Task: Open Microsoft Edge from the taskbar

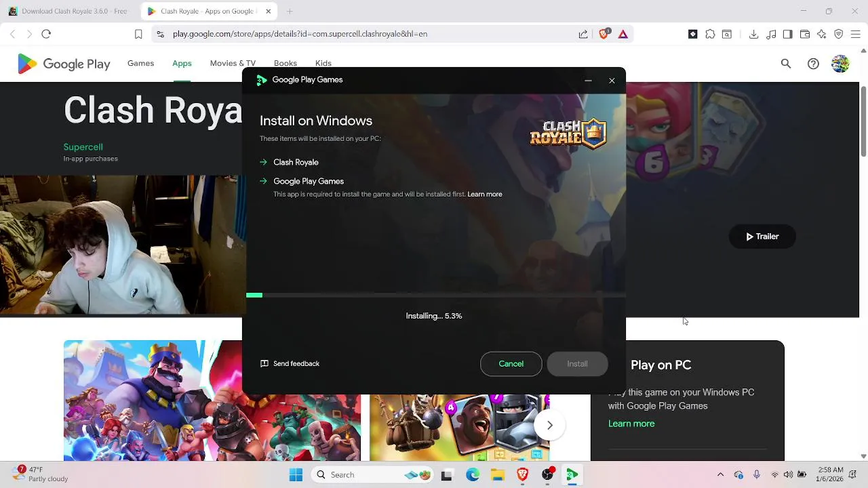Action: click(x=473, y=475)
